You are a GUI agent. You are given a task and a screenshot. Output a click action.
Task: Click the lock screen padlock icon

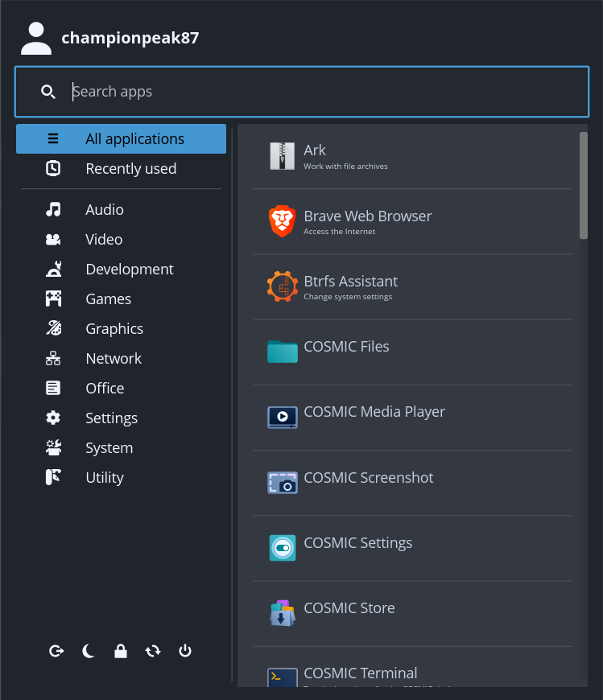point(121,652)
